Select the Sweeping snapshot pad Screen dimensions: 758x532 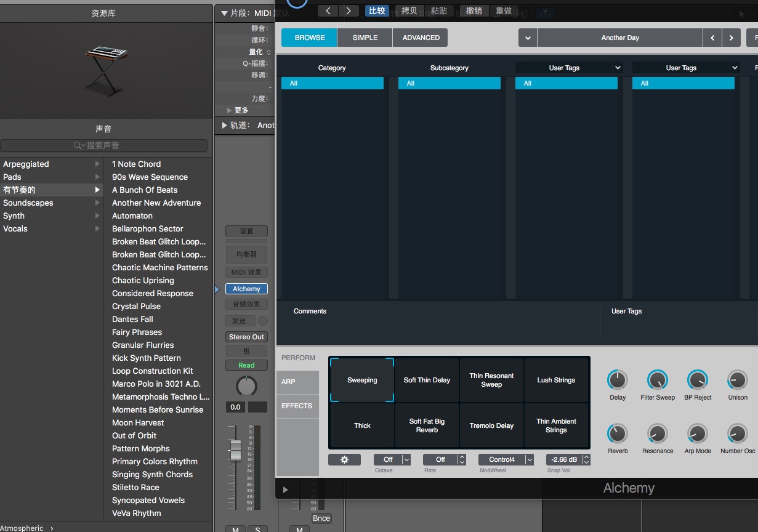point(362,380)
